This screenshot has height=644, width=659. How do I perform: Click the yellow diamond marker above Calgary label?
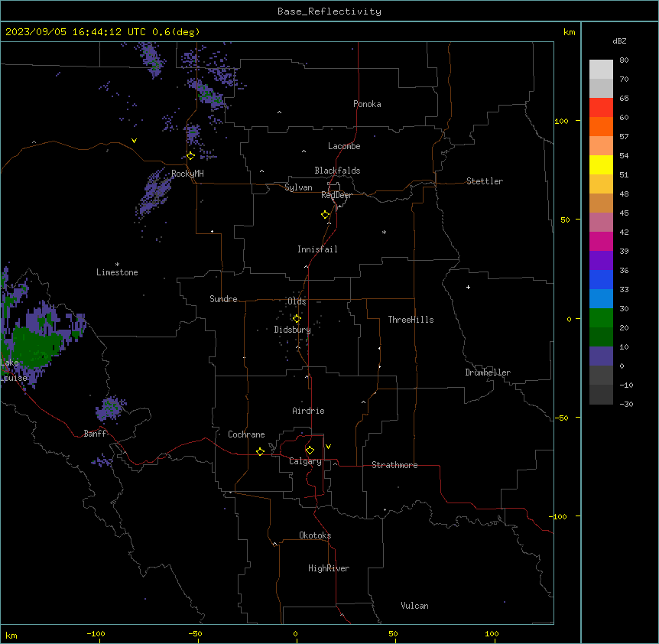pyautogui.click(x=310, y=450)
